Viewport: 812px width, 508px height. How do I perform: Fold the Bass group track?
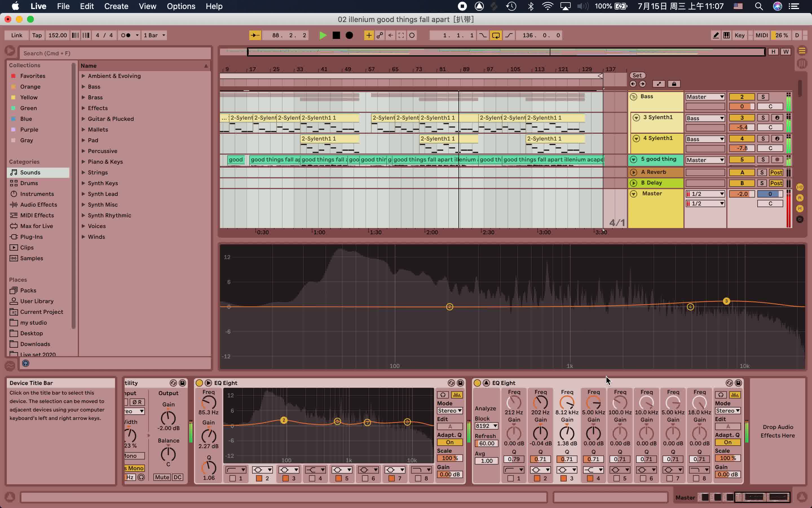(634, 97)
